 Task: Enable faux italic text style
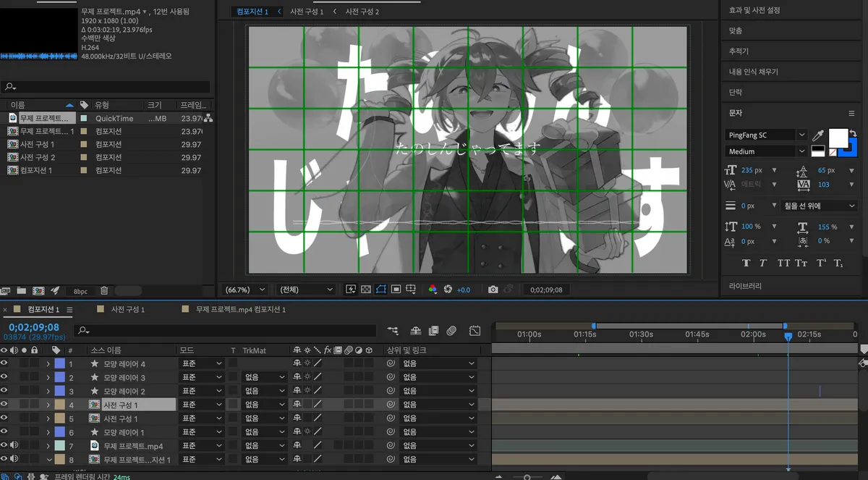tap(763, 264)
